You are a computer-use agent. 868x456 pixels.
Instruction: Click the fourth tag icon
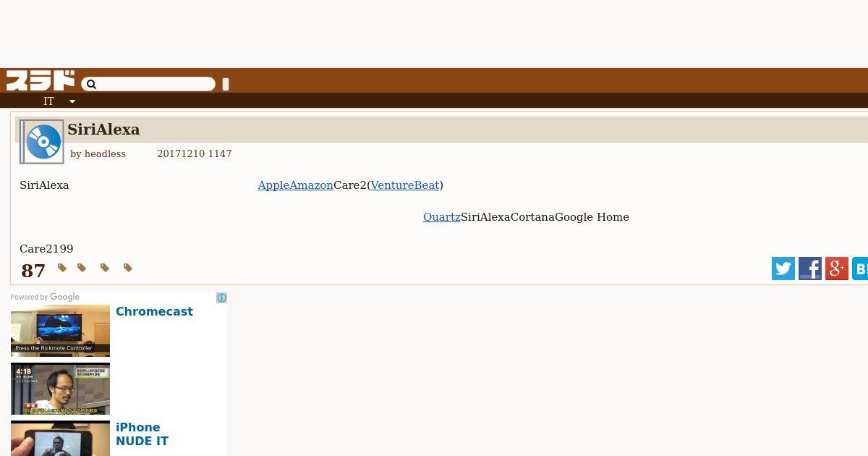[128, 268]
